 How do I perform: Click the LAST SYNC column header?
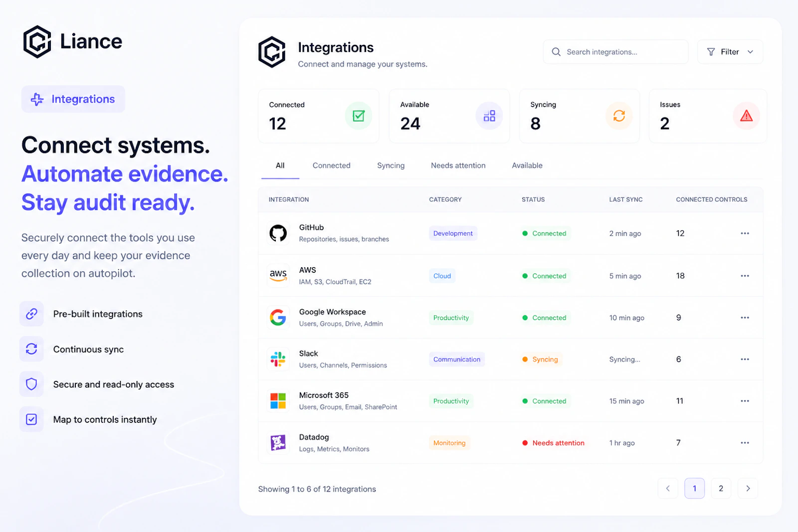coord(626,199)
